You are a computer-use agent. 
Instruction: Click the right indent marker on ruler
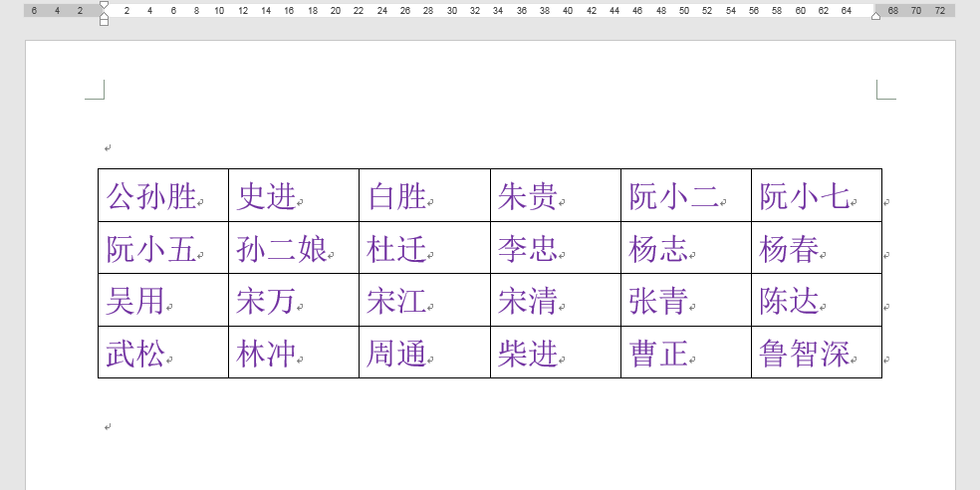[876, 16]
